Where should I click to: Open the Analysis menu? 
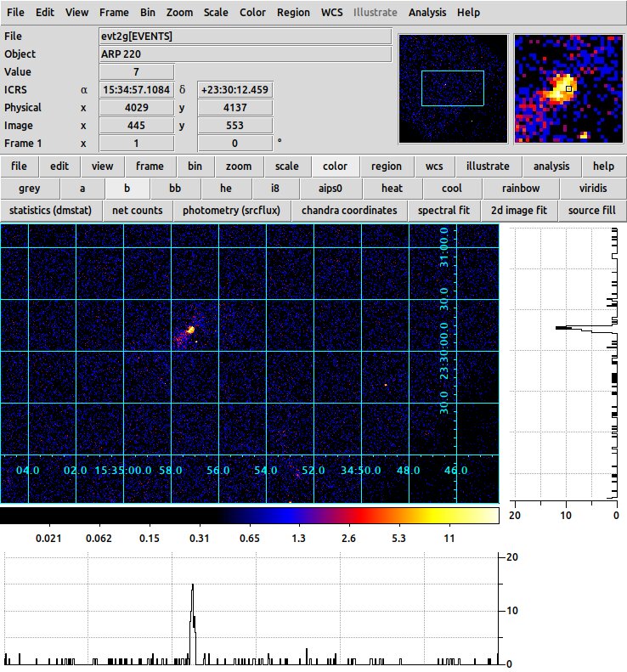(427, 13)
